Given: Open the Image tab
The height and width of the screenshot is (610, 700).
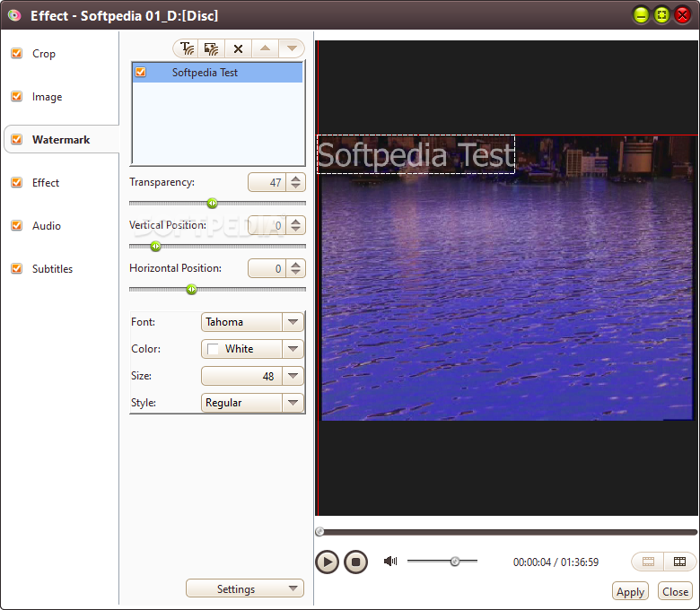Looking at the screenshot, I should (47, 97).
